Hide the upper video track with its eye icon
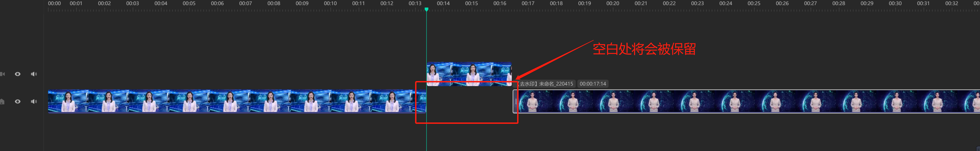This screenshot has height=151, width=980. (x=18, y=74)
